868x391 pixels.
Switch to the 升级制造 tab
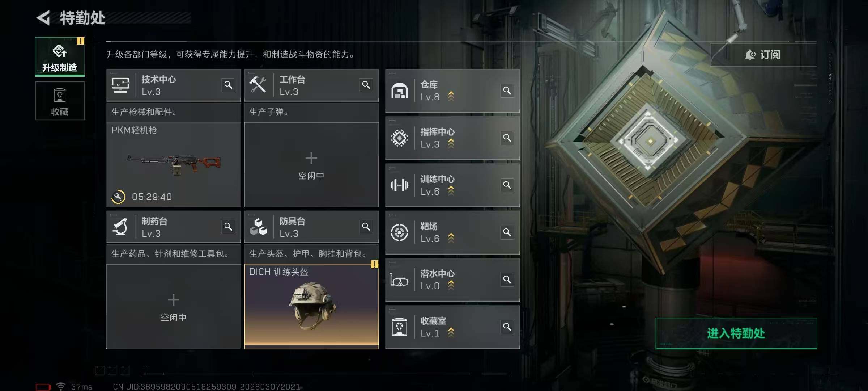click(x=60, y=56)
